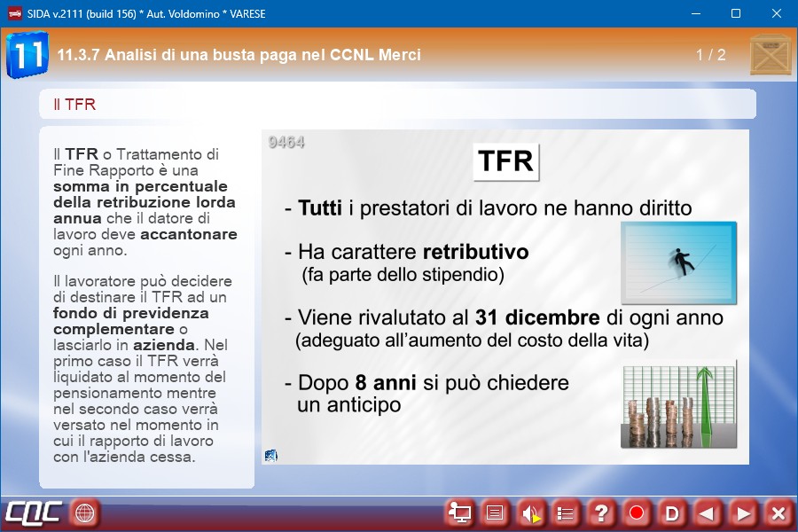The image size is (798, 532).
Task: Click the CQC logo
Action: [33, 512]
